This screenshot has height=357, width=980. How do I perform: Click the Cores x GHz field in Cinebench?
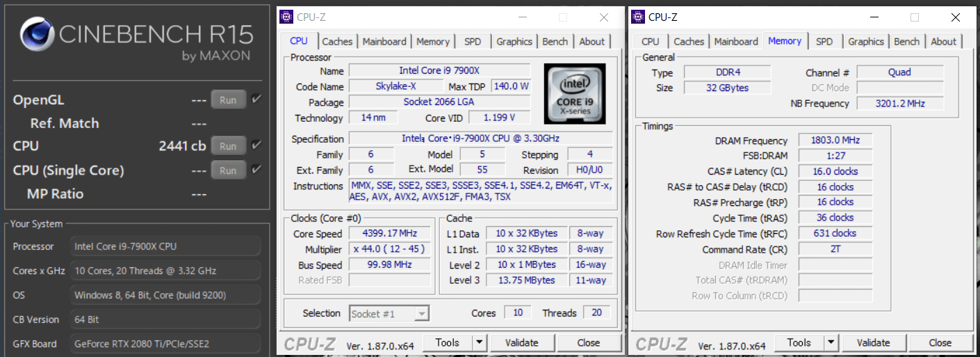click(165, 271)
